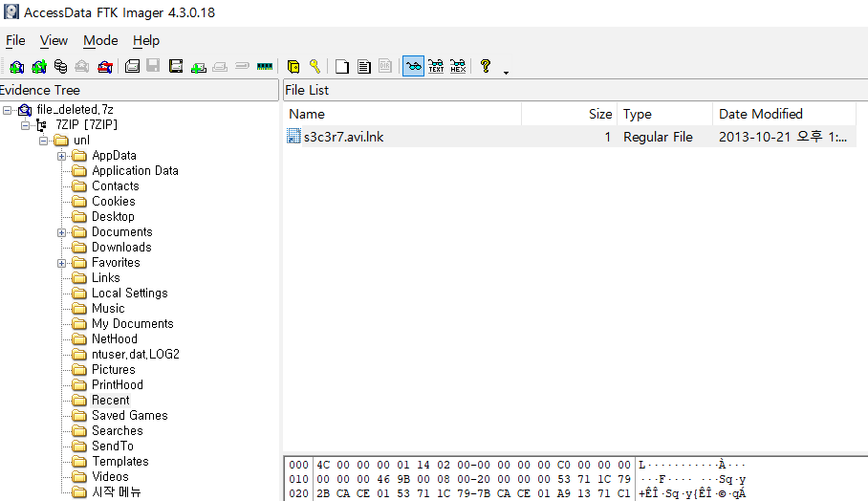
Task: Select file_deleted.7z in the evidence tree
Action: 75,110
